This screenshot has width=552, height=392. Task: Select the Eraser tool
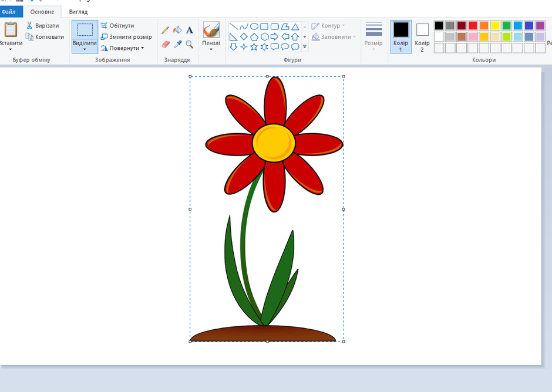[166, 45]
